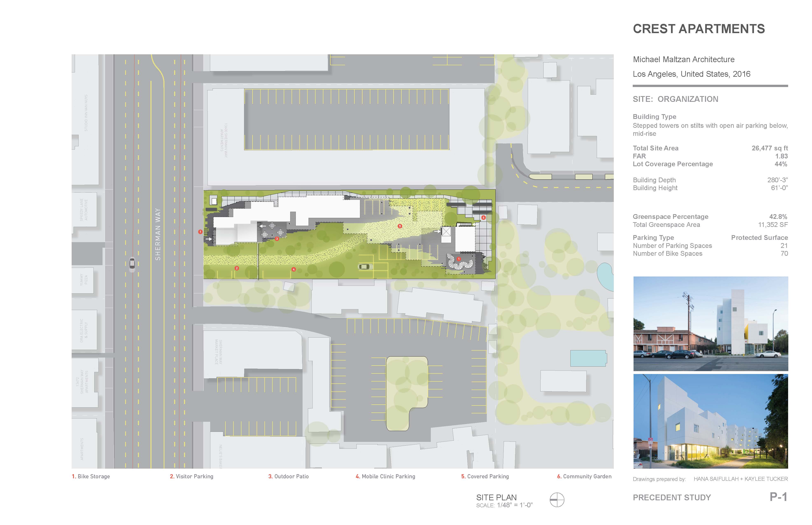This screenshot has width=812, height=525.
Task: Click the 'Greenspace Percentage' value 42.8%
Action: (x=778, y=216)
